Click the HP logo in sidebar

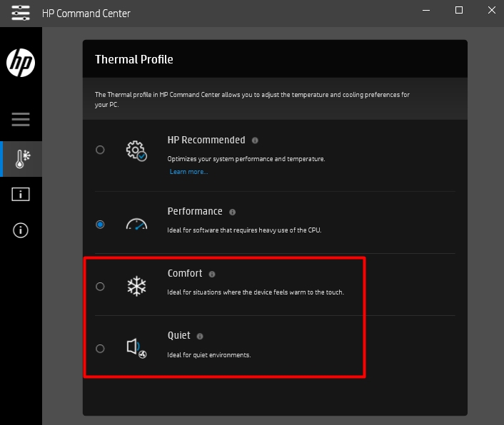(x=21, y=63)
